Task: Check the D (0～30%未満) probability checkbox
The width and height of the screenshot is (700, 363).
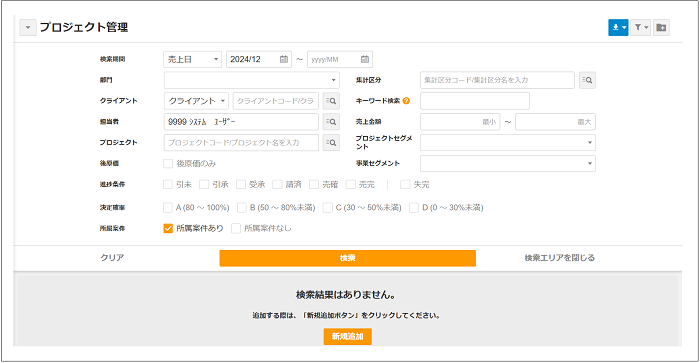Action: pos(414,208)
